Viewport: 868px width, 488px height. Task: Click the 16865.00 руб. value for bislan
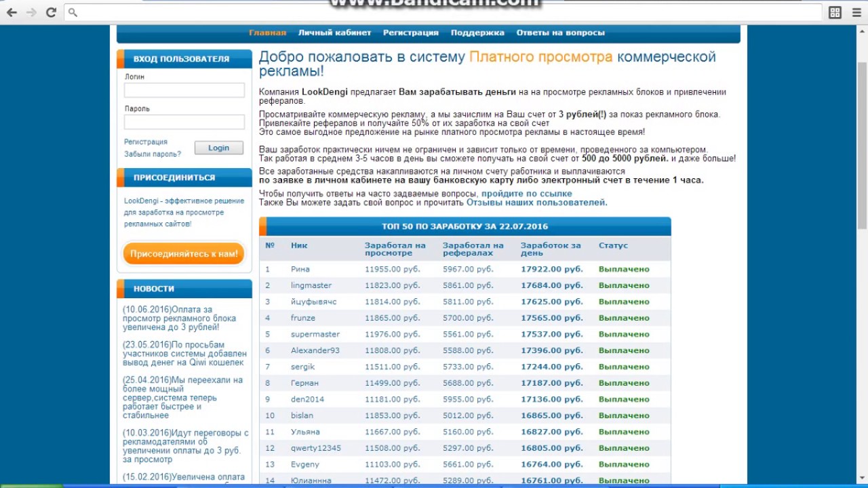click(551, 415)
